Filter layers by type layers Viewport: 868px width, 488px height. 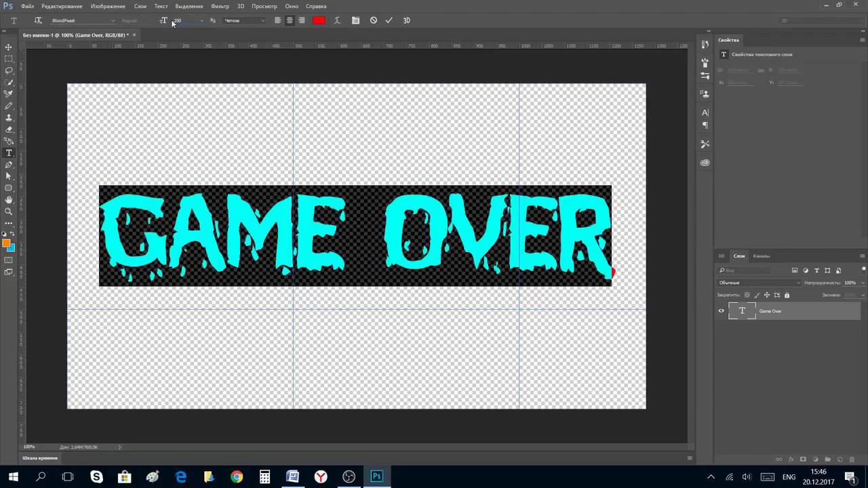click(816, 270)
